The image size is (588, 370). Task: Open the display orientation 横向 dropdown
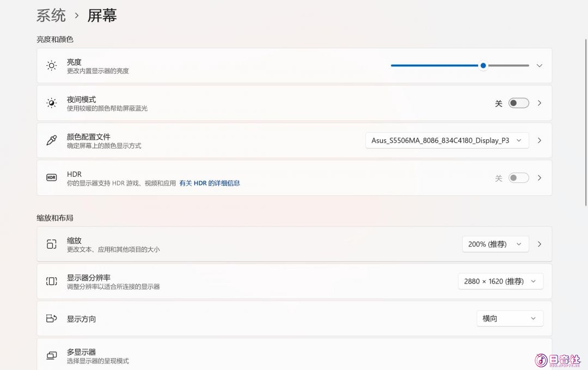click(509, 319)
